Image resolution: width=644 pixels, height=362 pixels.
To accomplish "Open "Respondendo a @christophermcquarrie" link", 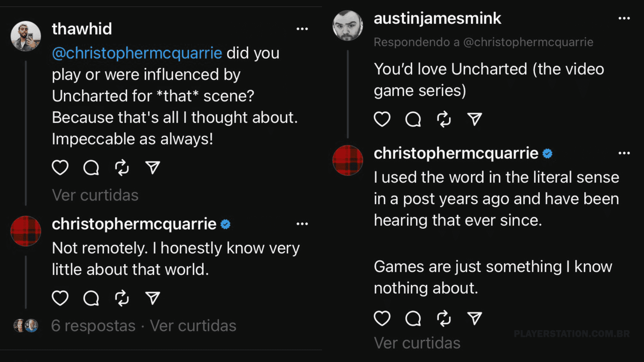I will (483, 42).
